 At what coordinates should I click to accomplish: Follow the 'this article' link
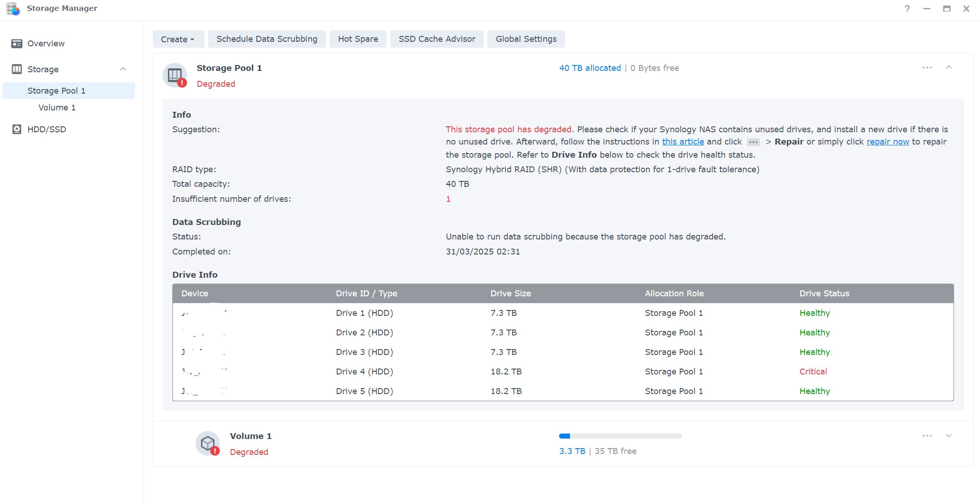click(683, 142)
